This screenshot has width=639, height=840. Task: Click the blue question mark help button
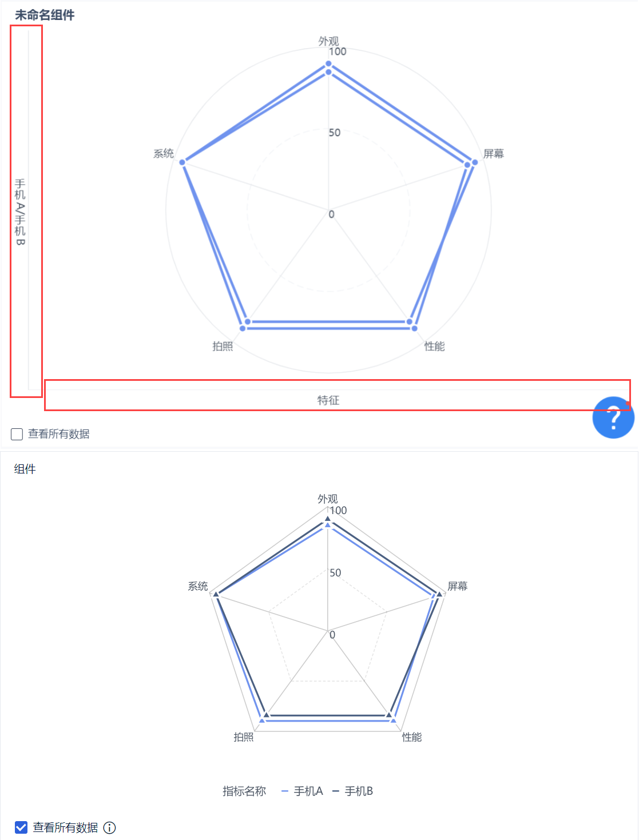[x=613, y=417]
